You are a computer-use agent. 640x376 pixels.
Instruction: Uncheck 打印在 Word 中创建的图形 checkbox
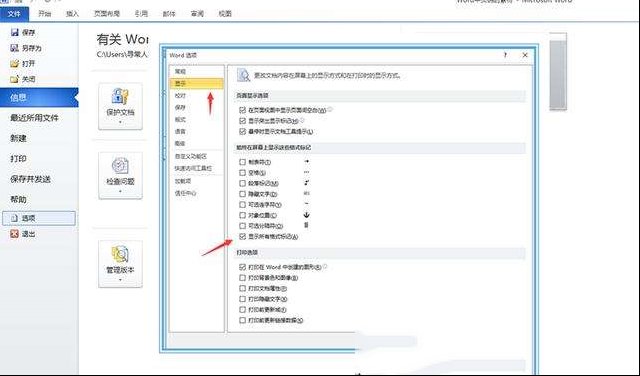tap(242, 267)
